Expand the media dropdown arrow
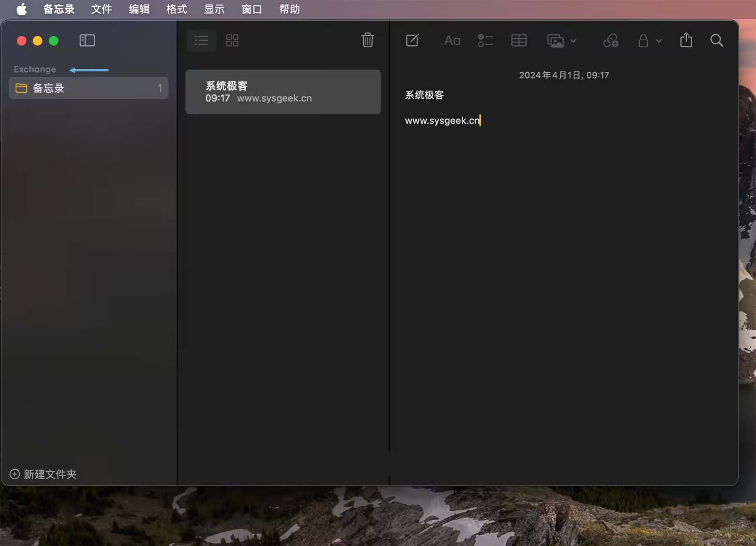Screen dimensions: 756x546 [x=573, y=41]
